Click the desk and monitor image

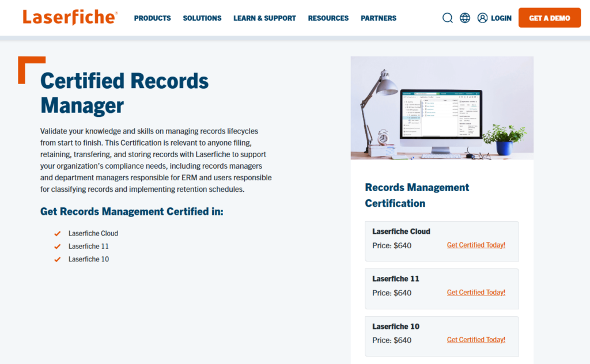coord(442,108)
